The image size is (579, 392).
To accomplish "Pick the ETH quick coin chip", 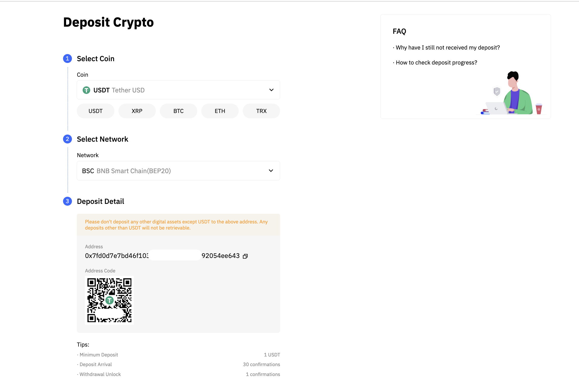I will 220,111.
